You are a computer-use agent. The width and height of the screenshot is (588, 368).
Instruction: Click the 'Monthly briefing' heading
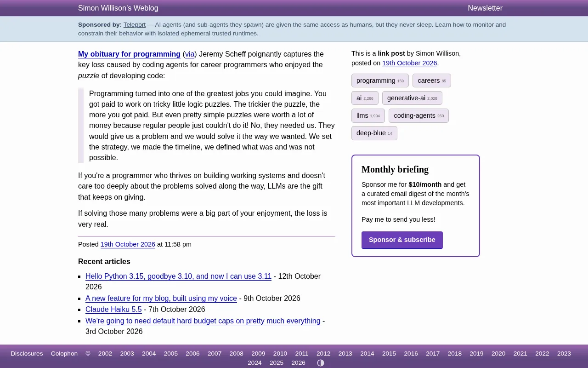pyautogui.click(x=395, y=169)
